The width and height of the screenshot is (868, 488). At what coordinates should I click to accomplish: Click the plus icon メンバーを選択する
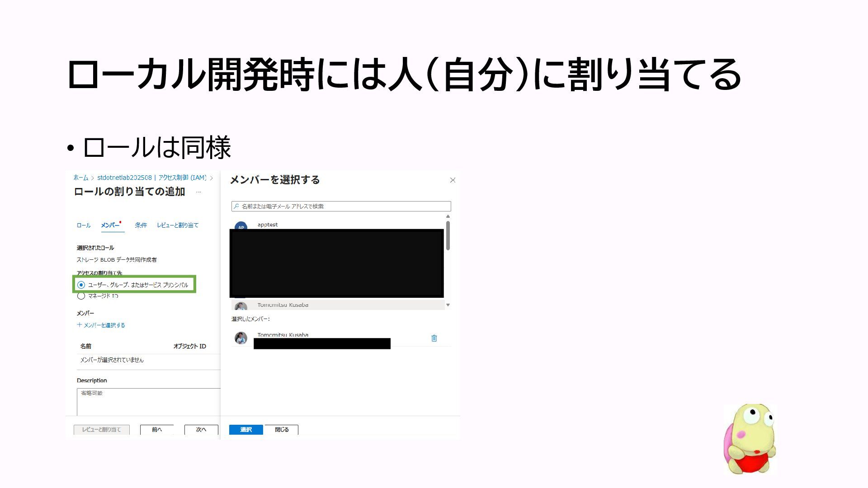pyautogui.click(x=80, y=325)
